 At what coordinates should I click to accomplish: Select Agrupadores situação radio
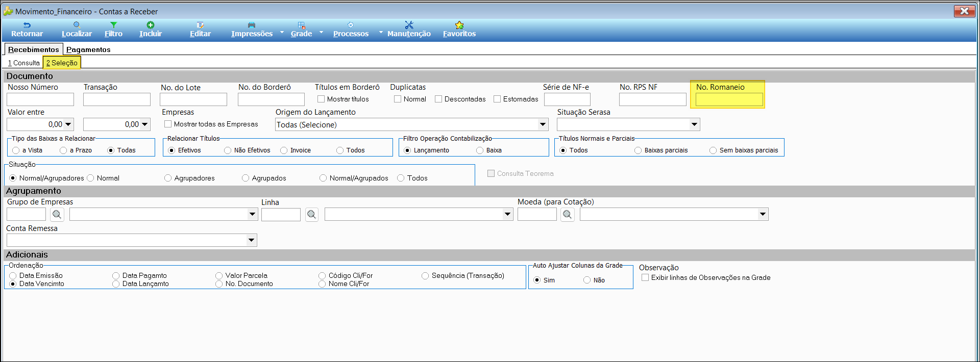168,178
